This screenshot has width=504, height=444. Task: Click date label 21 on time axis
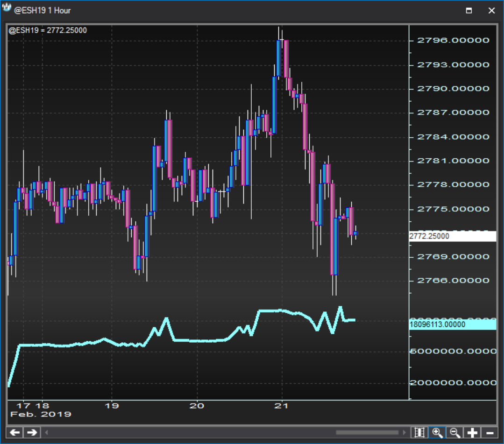tap(281, 406)
